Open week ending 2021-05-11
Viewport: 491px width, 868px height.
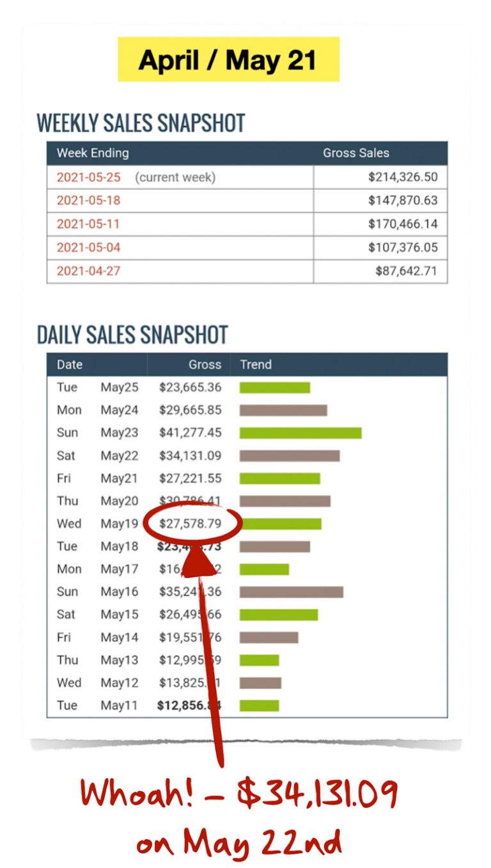coord(88,224)
